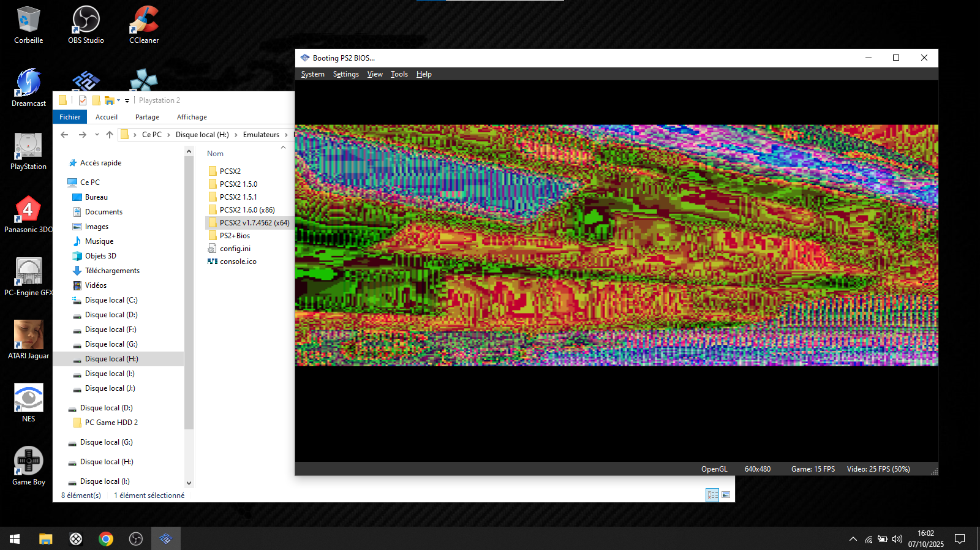Click the Google Chrome taskbar icon

coord(106,539)
